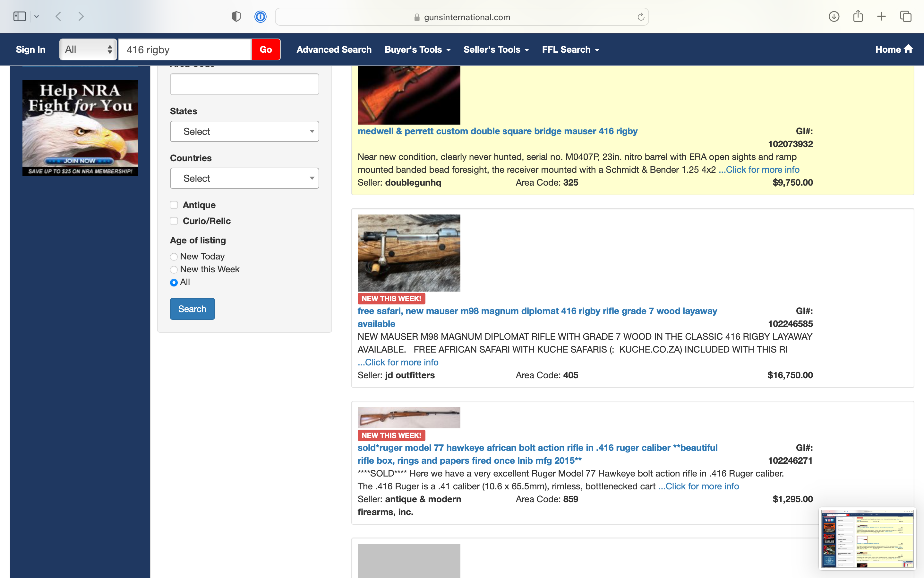Screen dimensions: 924x578
Task: Open Advanced Search
Action: [334, 49]
